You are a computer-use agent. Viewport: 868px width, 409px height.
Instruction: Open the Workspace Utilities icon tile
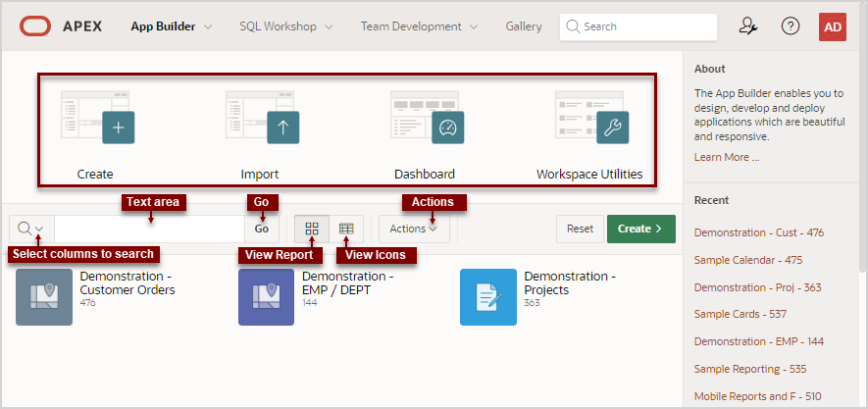click(591, 118)
